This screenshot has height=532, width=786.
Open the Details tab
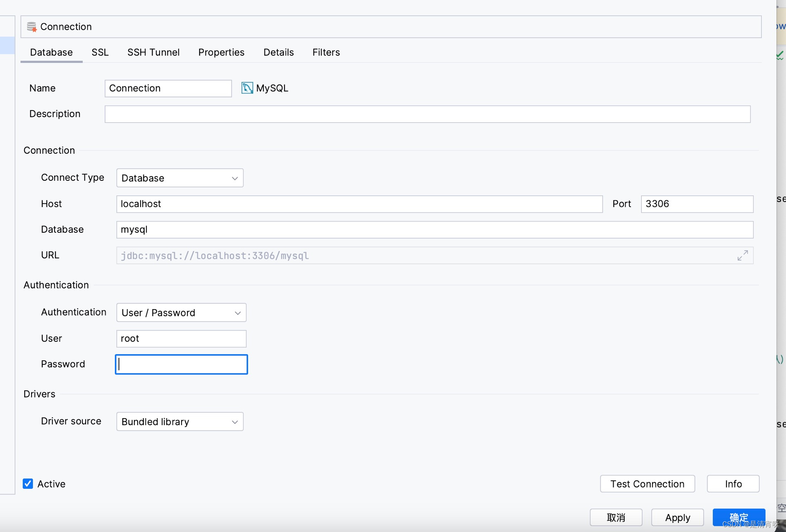point(278,52)
